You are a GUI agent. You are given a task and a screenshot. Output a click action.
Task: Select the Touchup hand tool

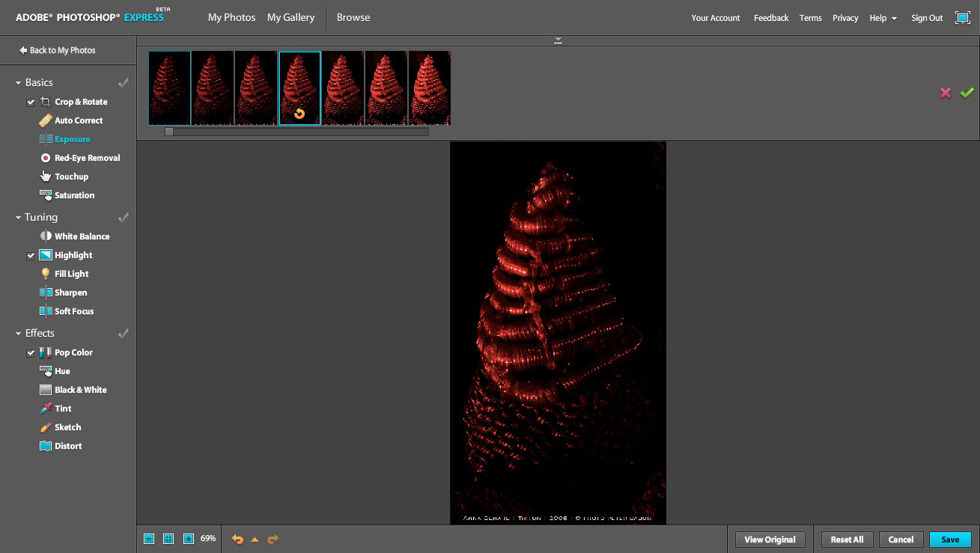(x=46, y=177)
